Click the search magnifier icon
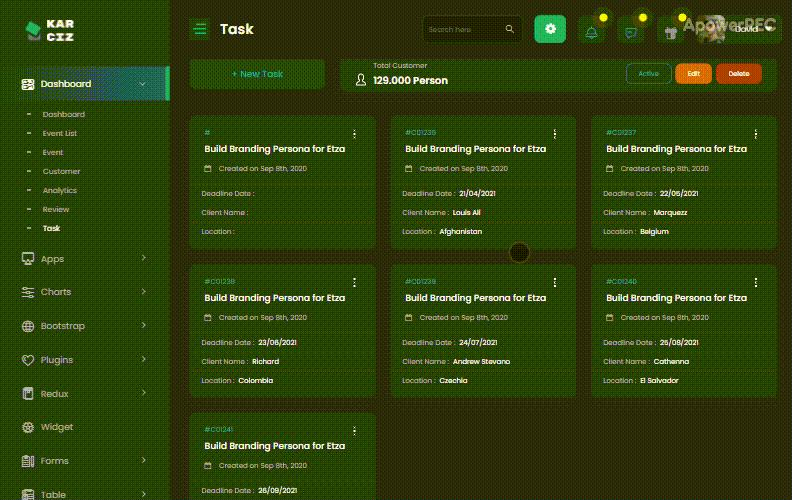Viewport: 792px width, 500px height. pos(510,30)
